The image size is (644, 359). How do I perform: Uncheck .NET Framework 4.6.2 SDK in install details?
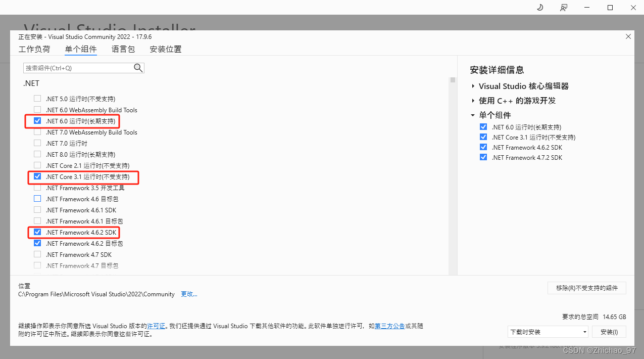[483, 147]
